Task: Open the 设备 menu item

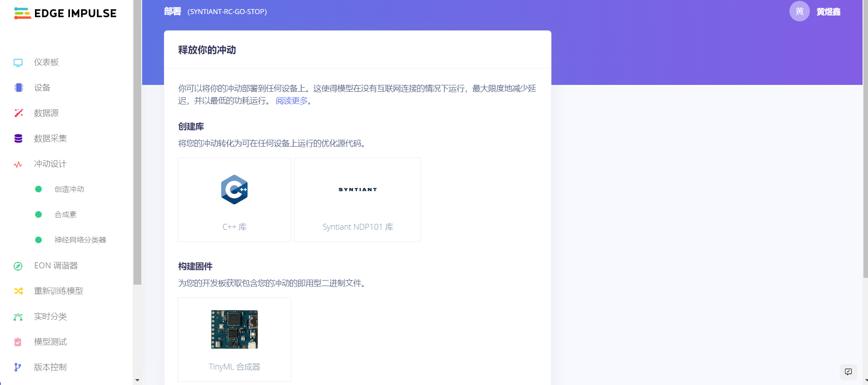Action: (42, 88)
